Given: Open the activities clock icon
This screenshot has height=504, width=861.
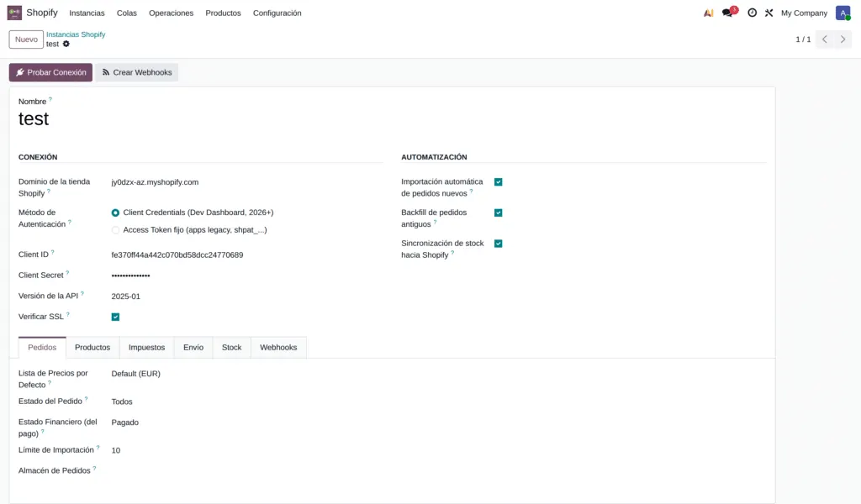Looking at the screenshot, I should (752, 13).
